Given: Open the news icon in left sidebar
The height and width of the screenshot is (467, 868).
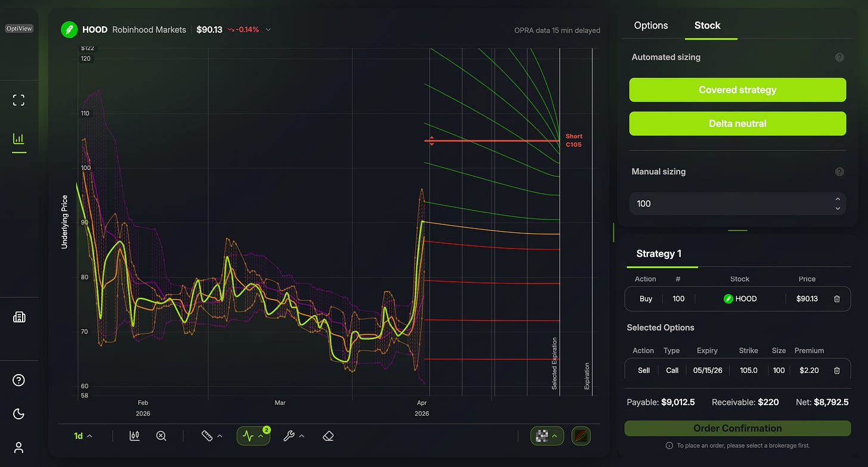Looking at the screenshot, I should point(18,317).
